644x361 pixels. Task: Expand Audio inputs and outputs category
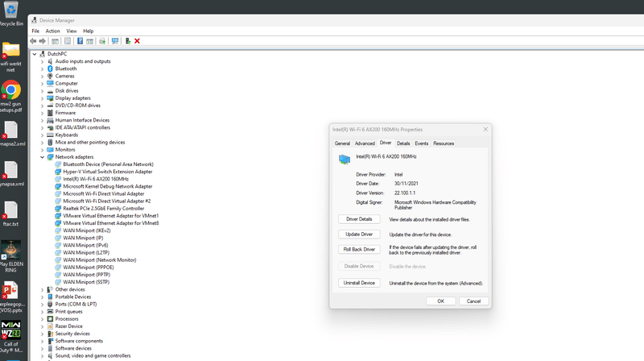(42, 61)
